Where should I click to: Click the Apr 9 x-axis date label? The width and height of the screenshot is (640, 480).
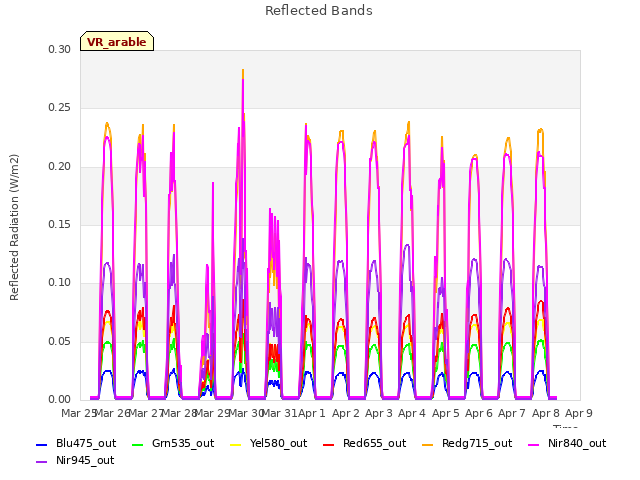pyautogui.click(x=579, y=413)
